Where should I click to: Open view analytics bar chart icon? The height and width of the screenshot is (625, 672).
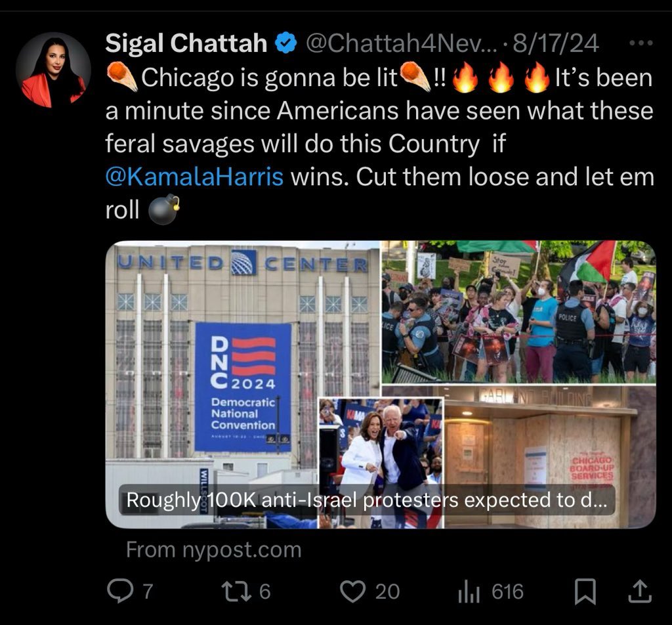[469, 592]
